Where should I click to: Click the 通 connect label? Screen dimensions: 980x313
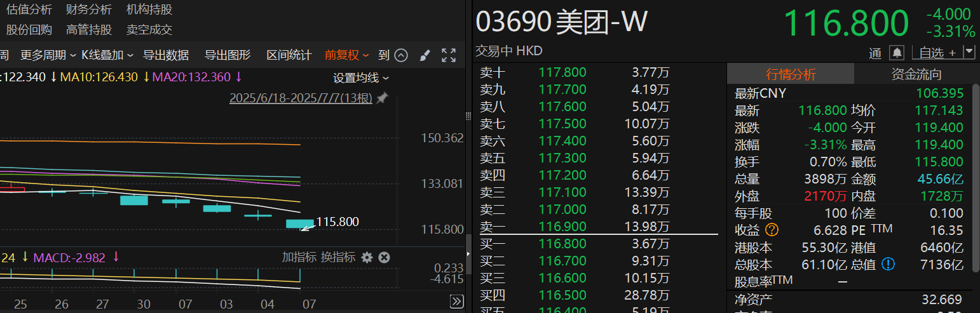pos(876,53)
